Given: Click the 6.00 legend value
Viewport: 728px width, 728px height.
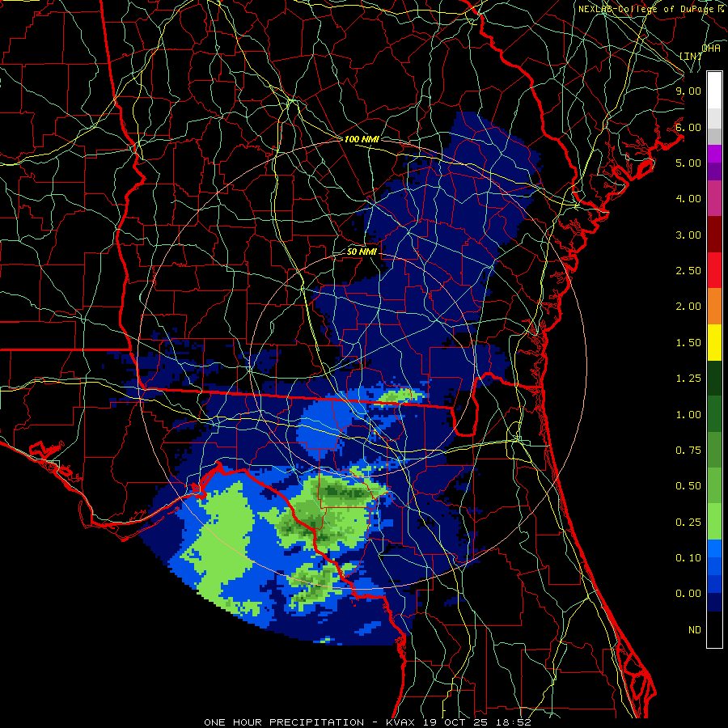Looking at the screenshot, I should pyautogui.click(x=688, y=127).
